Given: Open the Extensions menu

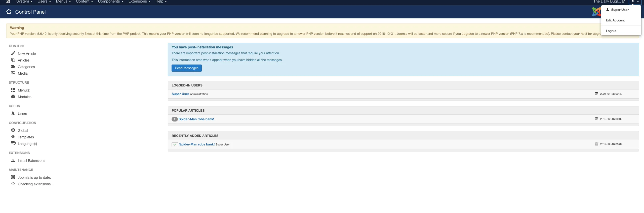Looking at the screenshot, I should click(x=139, y=2).
